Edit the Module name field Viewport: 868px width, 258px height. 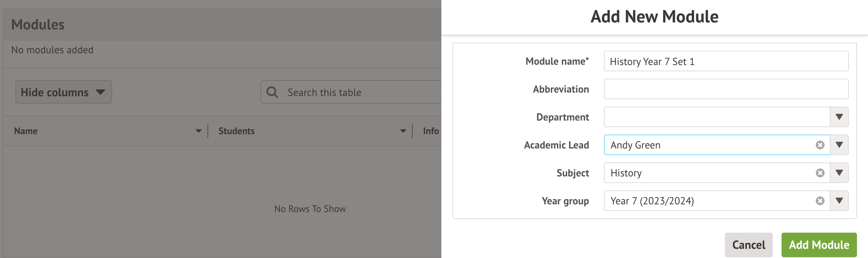(726, 61)
